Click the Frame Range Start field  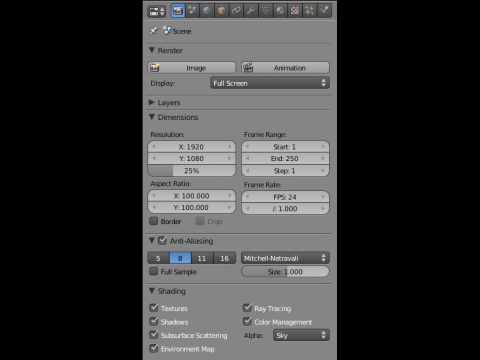point(285,147)
